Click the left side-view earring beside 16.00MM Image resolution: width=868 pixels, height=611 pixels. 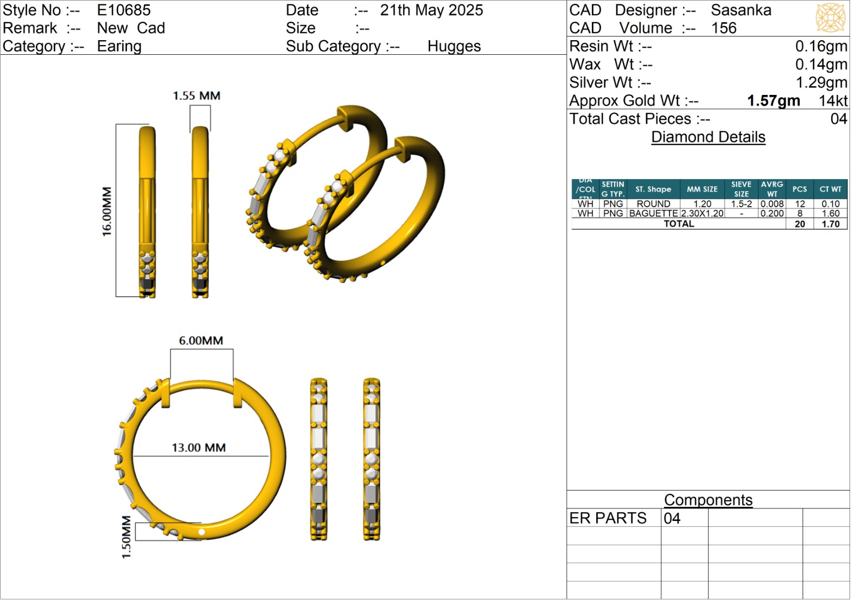pyautogui.click(x=147, y=212)
